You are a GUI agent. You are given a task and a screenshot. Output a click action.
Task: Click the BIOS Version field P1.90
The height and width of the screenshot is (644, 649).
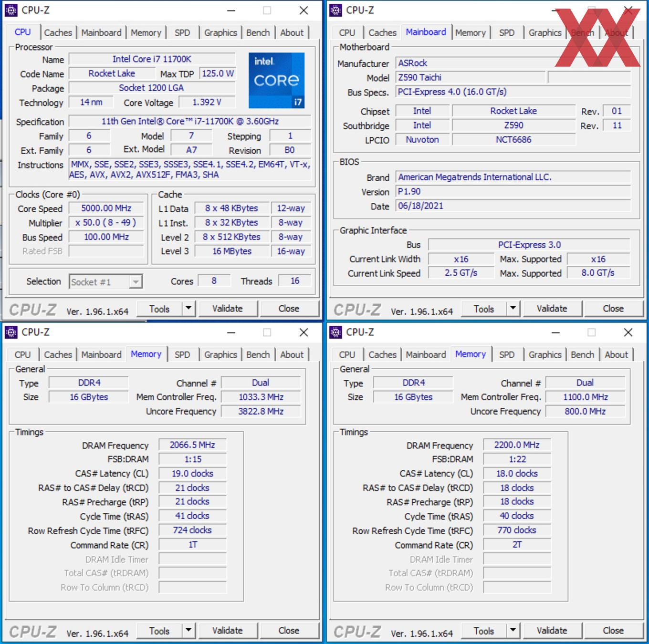(x=513, y=191)
